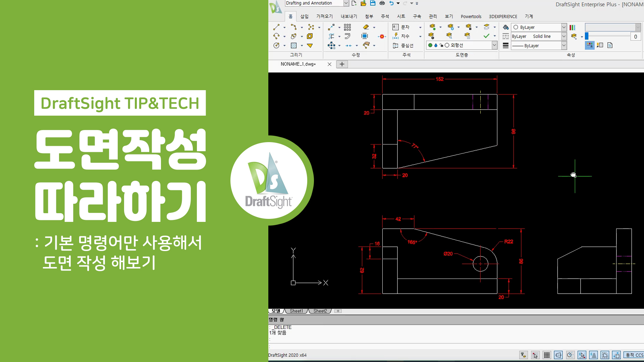644x362 pixels.
Task: Select the Line drawing tool
Action: (276, 27)
